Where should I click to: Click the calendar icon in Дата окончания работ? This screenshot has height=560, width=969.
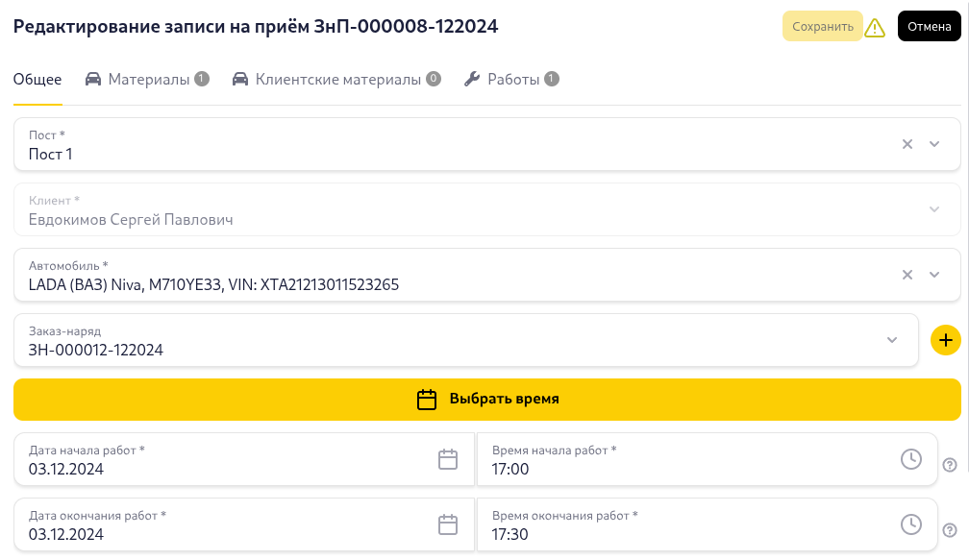click(448, 524)
